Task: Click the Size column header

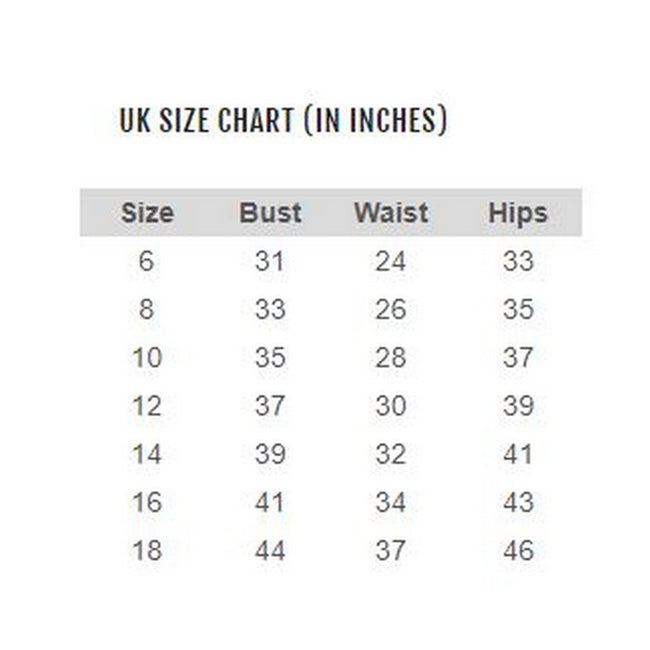Action: 147,213
